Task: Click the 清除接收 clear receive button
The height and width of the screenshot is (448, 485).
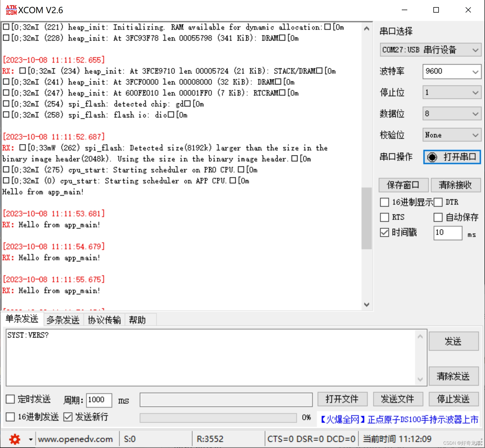Action: (455, 185)
